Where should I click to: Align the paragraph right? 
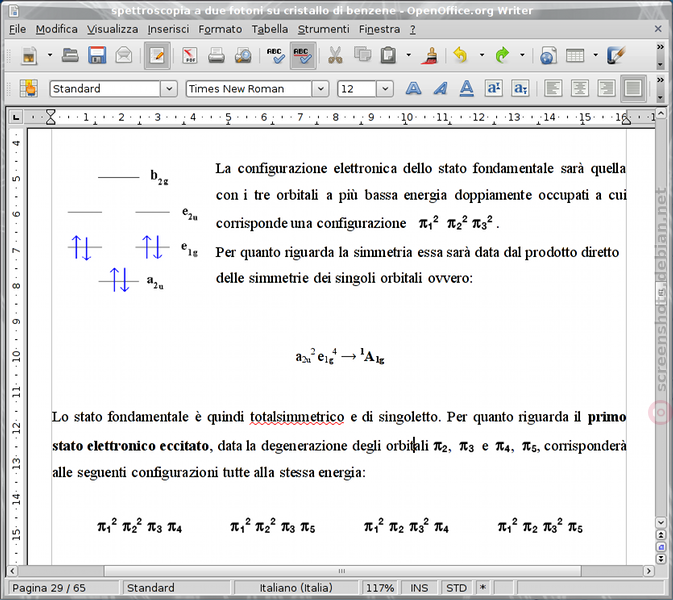coord(606,89)
